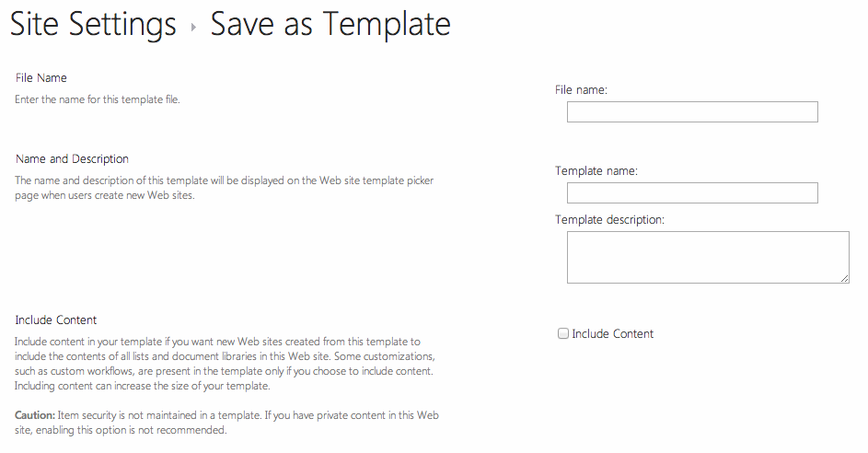Click the bold Caution warning text
This screenshot has width=868, height=453.
coord(34,415)
